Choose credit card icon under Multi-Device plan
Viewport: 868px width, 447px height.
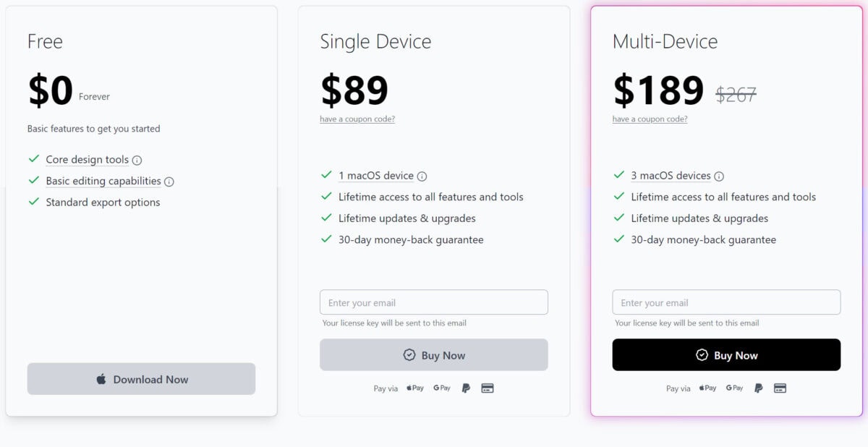pos(780,388)
